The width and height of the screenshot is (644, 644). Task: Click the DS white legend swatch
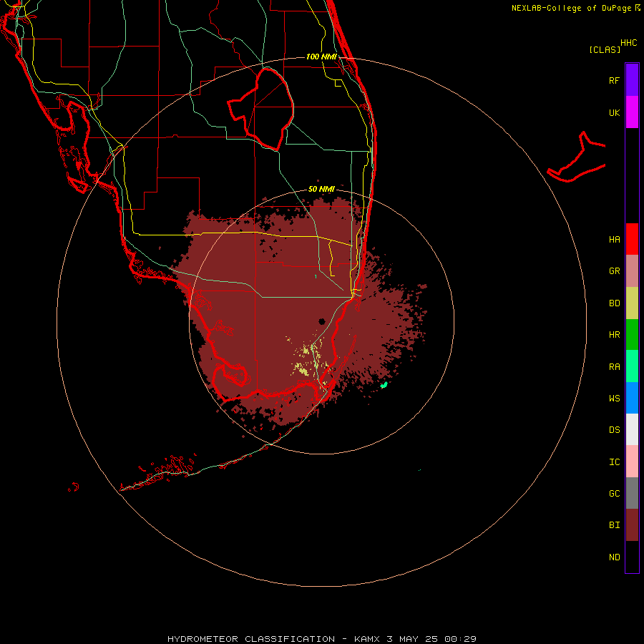click(x=632, y=429)
